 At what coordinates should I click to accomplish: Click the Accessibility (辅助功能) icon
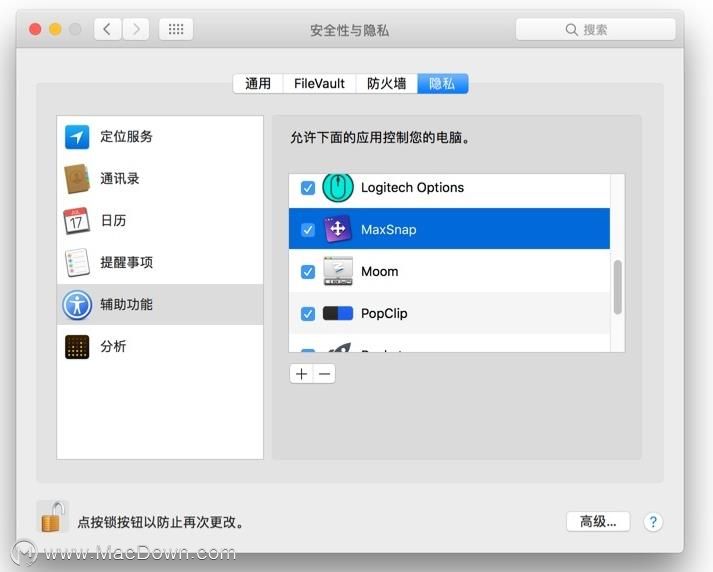tap(77, 305)
